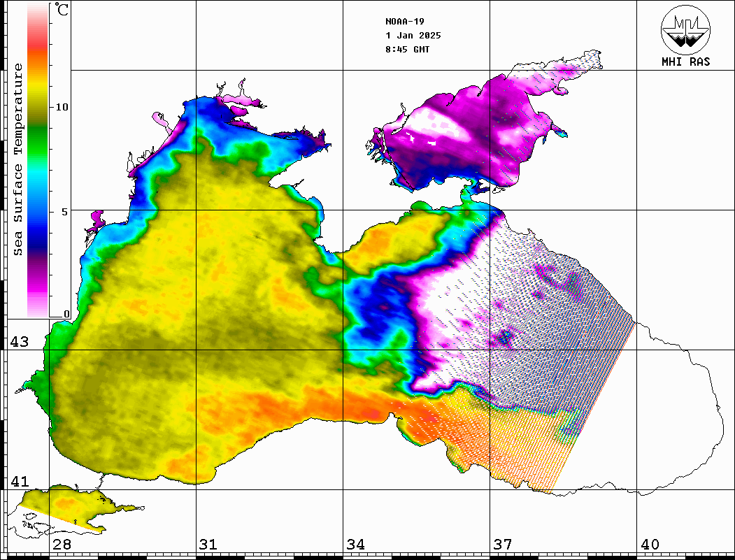Click longitude label 37
The image size is (735, 560).
click(x=503, y=544)
